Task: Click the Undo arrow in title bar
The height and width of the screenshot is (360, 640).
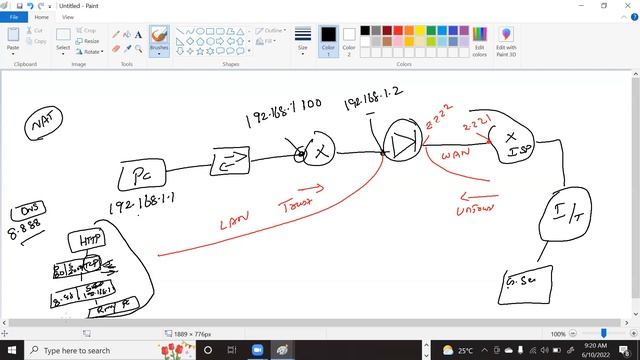Action: pyautogui.click(x=30, y=6)
